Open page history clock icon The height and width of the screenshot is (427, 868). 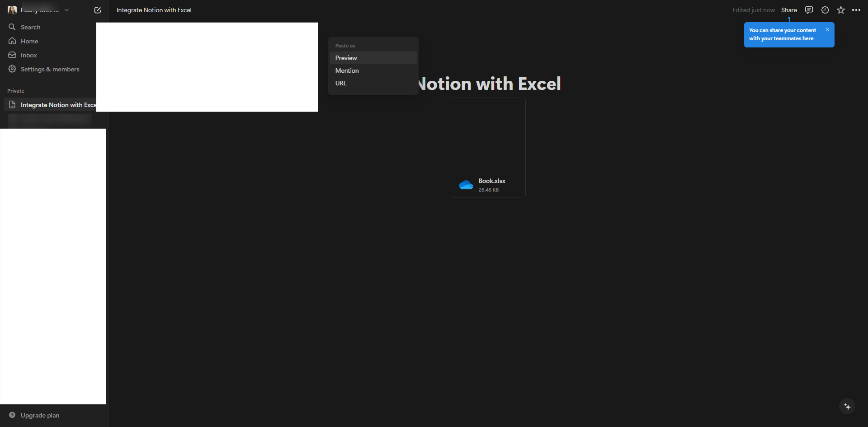click(x=825, y=10)
